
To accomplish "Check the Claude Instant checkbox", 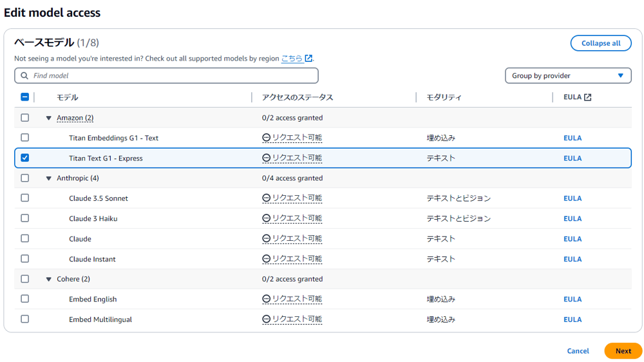I will (x=24, y=258).
